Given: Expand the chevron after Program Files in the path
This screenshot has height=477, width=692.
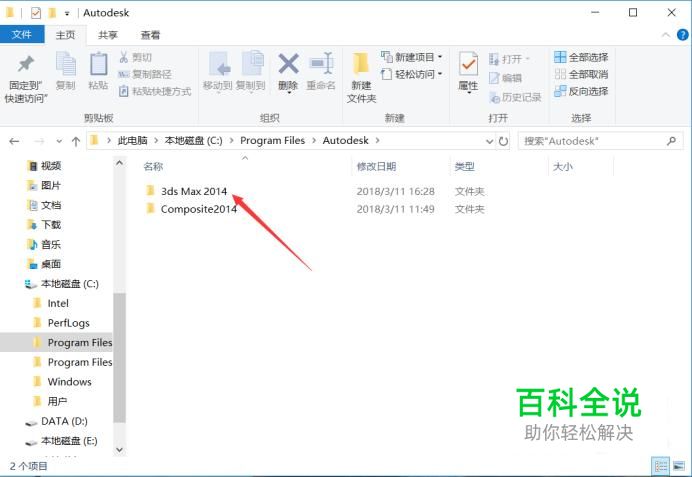Looking at the screenshot, I should pos(314,141).
